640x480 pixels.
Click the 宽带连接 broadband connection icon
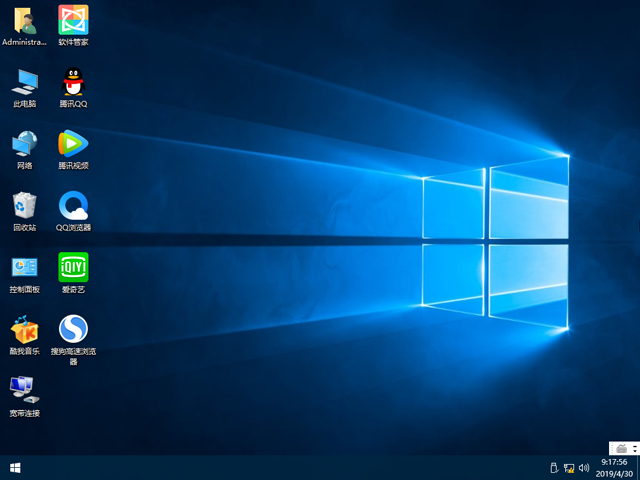click(24, 390)
